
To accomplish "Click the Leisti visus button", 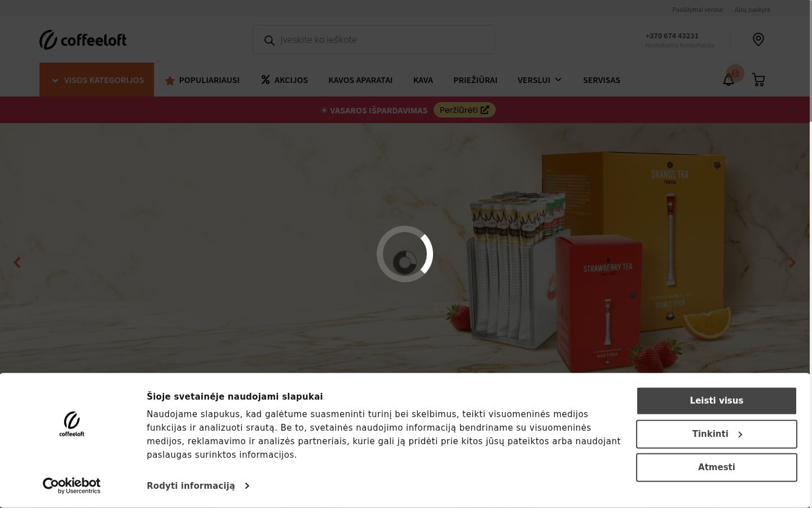I will 717,401.
